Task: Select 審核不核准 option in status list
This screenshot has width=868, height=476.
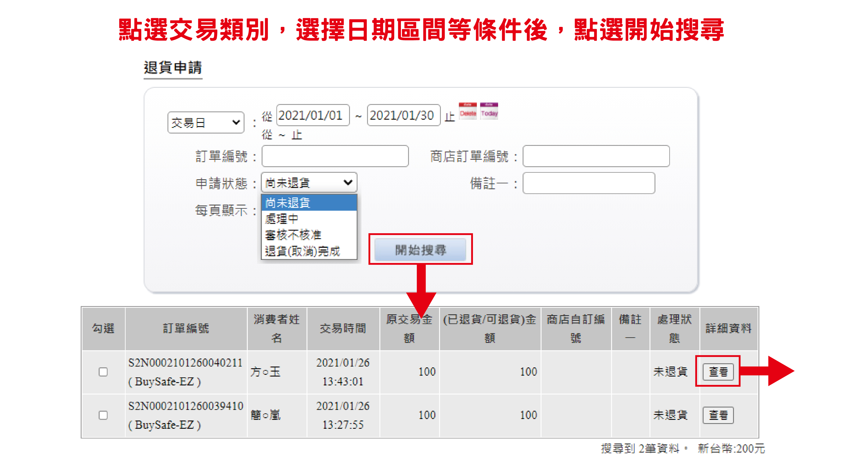Action: [309, 235]
